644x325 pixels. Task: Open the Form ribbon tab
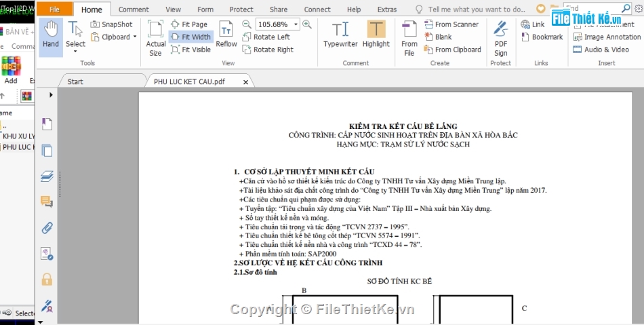205,9
